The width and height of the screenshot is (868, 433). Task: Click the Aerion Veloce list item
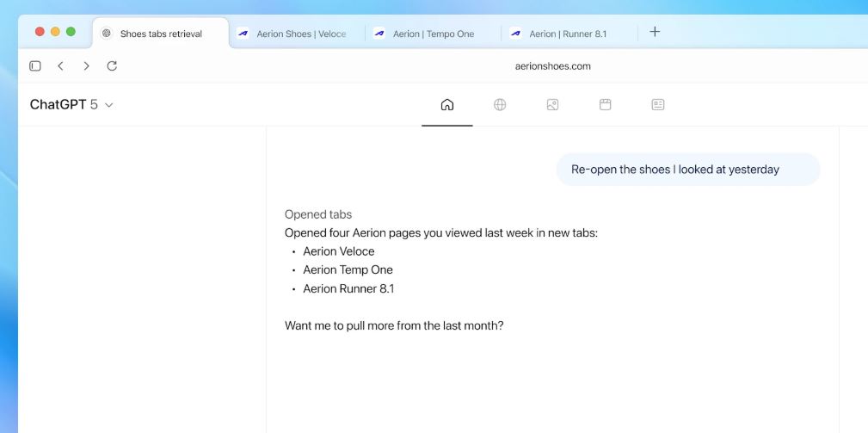339,251
